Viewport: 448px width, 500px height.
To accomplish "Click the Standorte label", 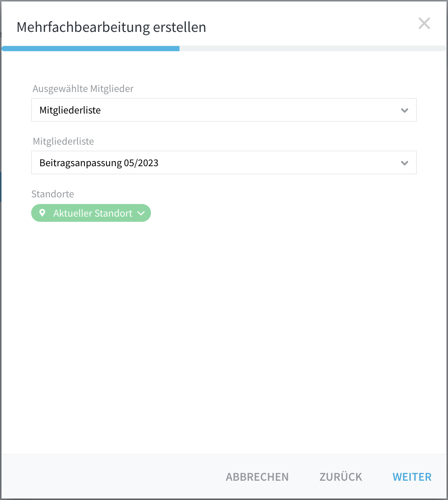I will pyautogui.click(x=53, y=194).
